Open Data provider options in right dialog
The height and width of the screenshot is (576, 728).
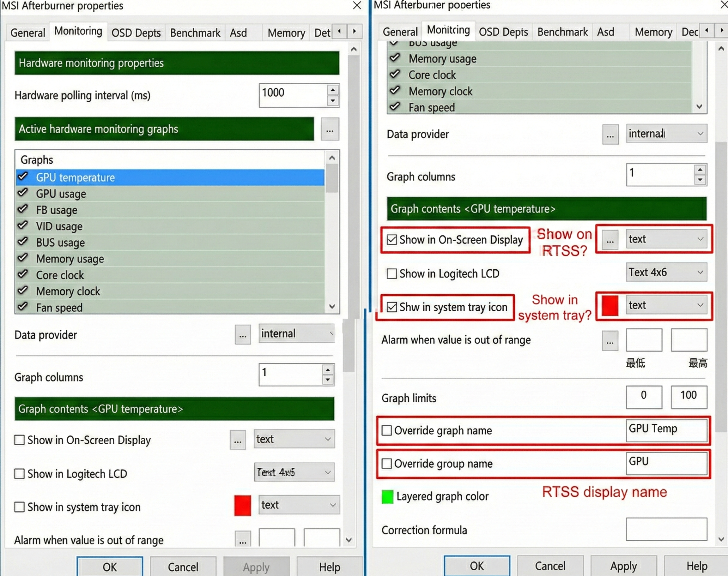pos(610,134)
